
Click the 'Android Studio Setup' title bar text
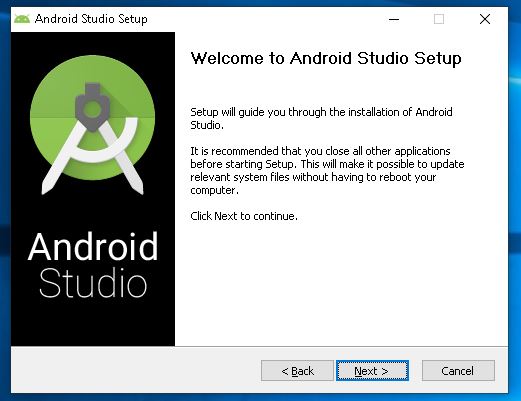(91, 19)
